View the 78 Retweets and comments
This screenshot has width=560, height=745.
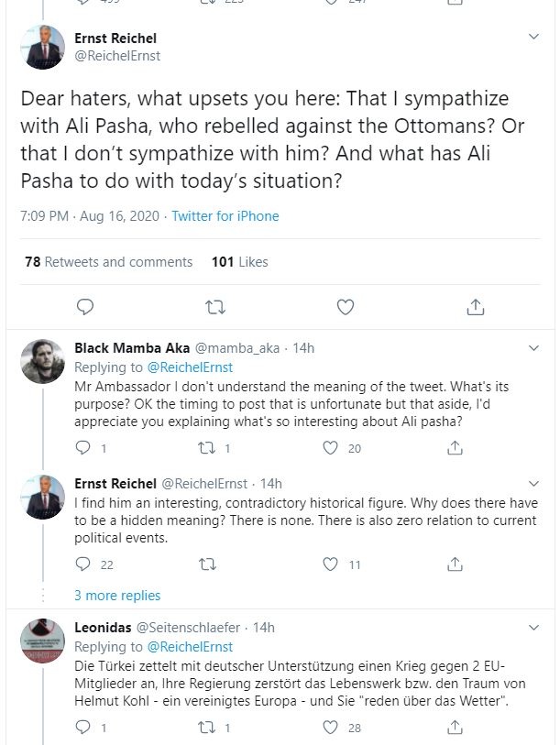tap(109, 262)
